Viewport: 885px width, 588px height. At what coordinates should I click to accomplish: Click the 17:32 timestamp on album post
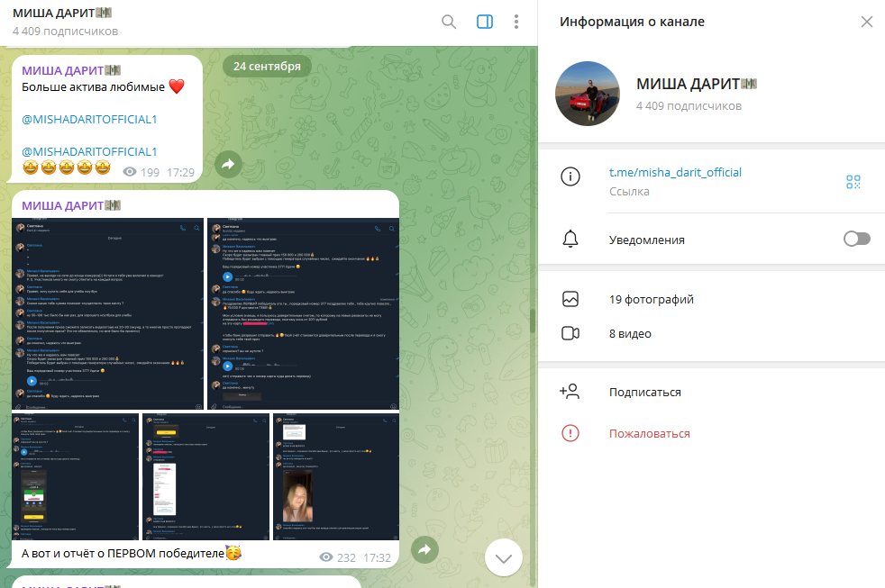(x=377, y=557)
